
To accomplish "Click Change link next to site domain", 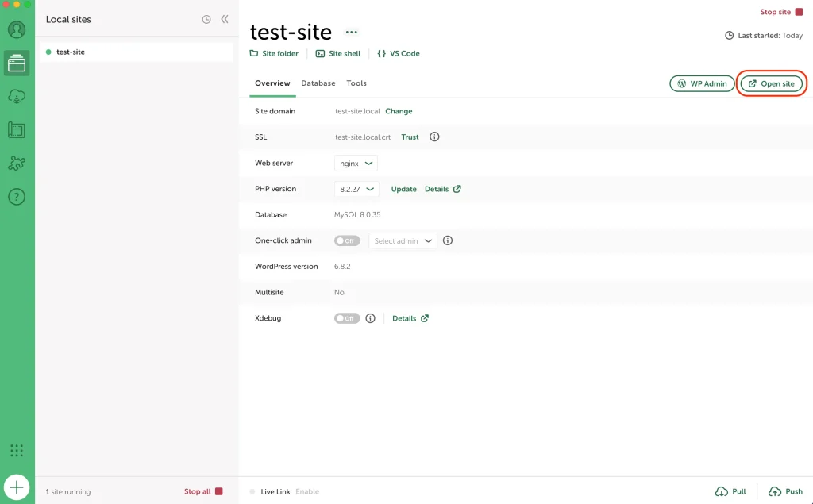I will [x=399, y=111].
